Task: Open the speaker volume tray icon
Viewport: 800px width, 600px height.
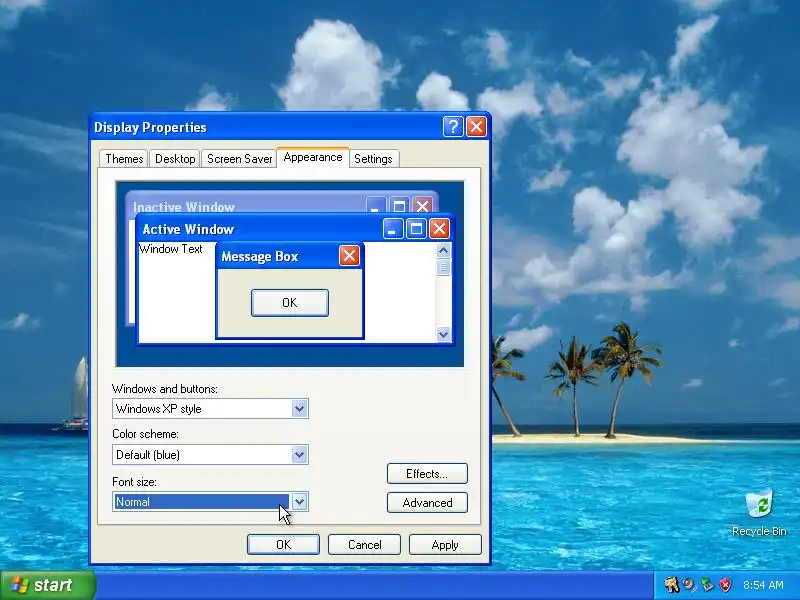Action: pos(689,585)
